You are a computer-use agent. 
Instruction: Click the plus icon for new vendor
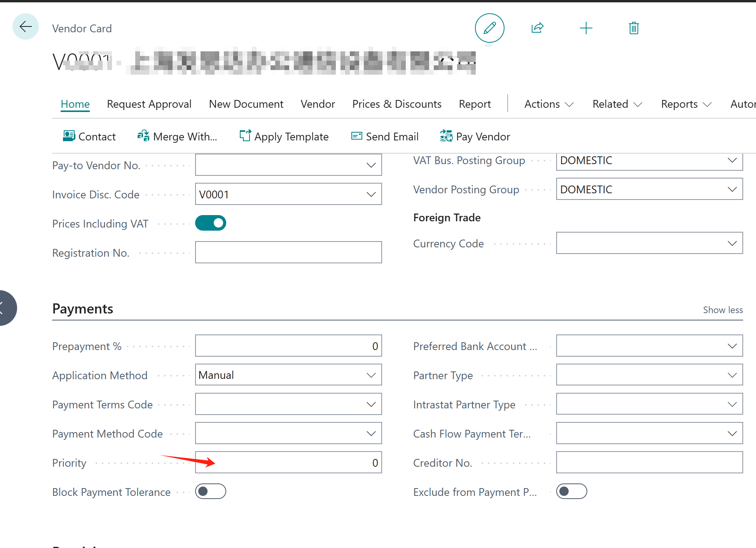click(x=586, y=28)
